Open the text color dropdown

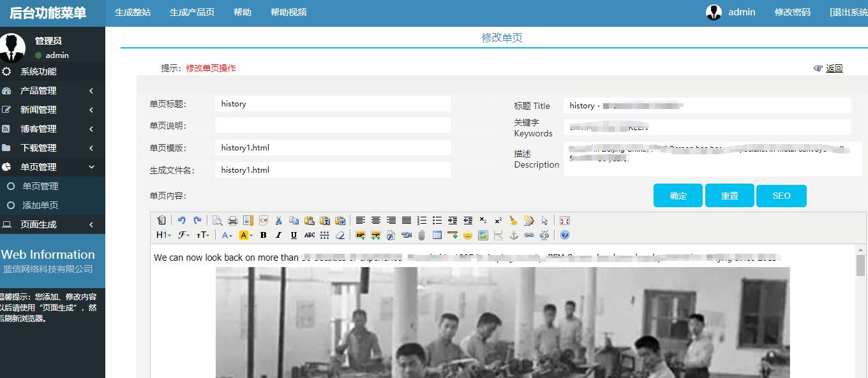coord(227,235)
